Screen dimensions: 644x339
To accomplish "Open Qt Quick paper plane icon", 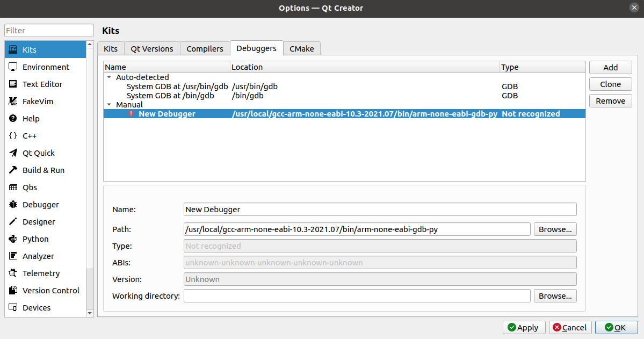I will tap(13, 153).
